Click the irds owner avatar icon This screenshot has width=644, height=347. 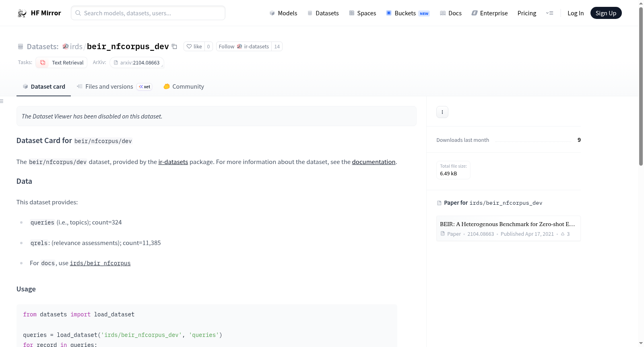click(66, 46)
